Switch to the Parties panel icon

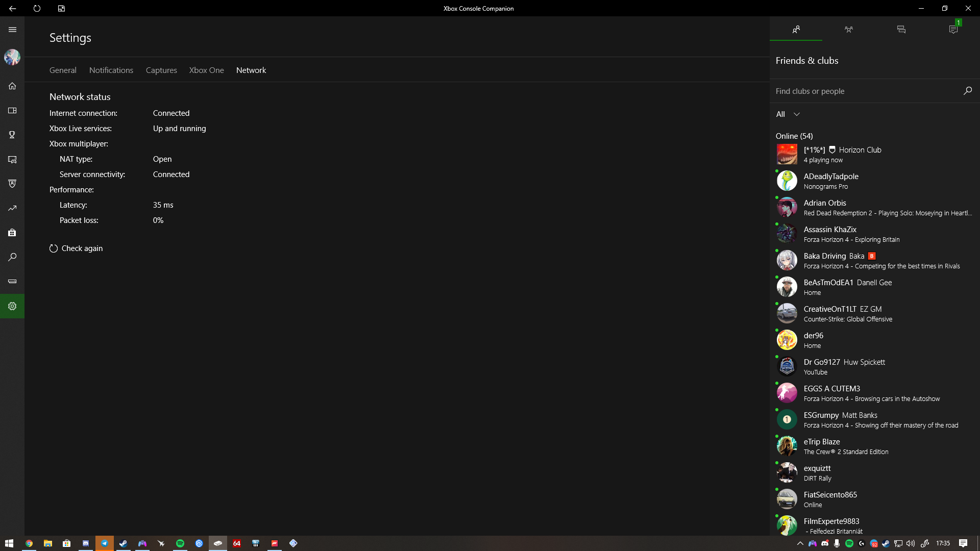coord(848,30)
